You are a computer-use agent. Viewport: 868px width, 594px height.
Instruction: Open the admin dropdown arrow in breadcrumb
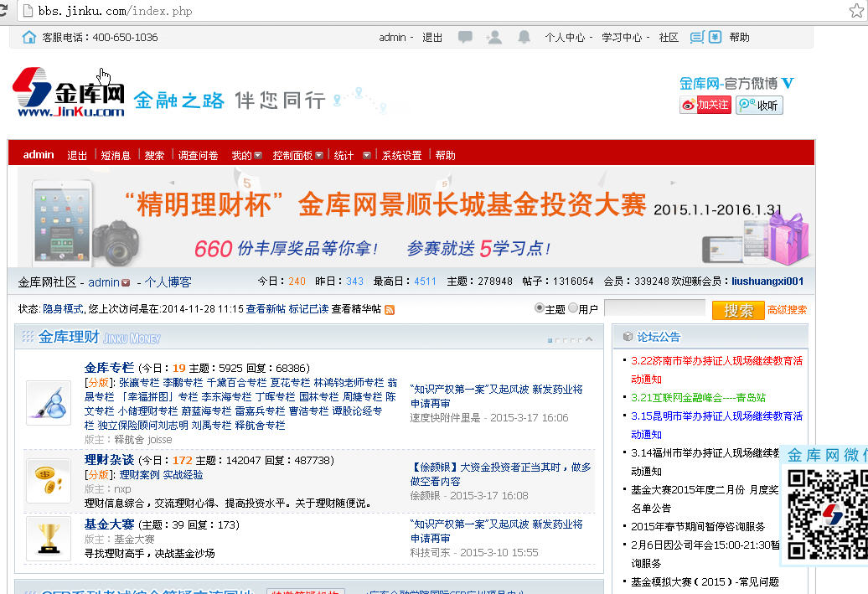(x=126, y=283)
